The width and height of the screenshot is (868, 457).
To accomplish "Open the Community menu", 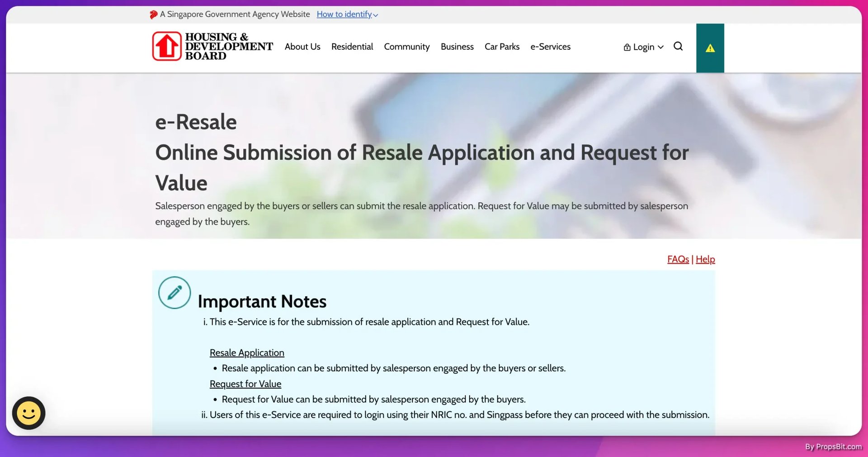I will (406, 46).
